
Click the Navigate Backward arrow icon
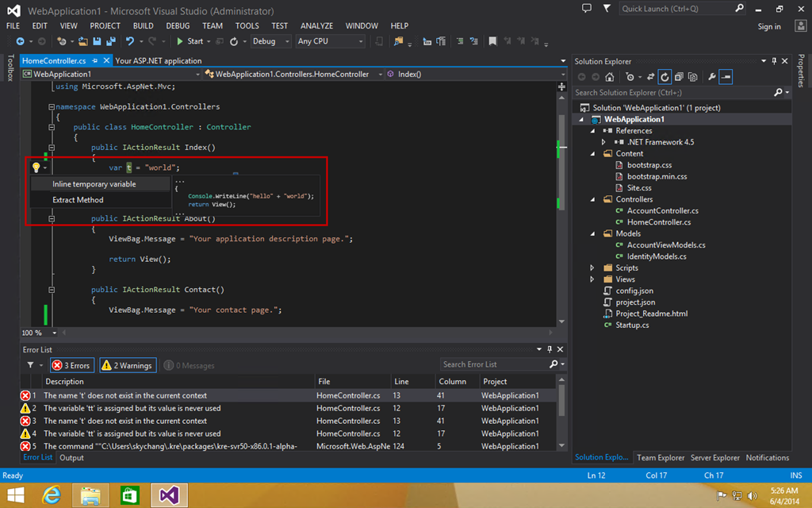[x=20, y=41]
